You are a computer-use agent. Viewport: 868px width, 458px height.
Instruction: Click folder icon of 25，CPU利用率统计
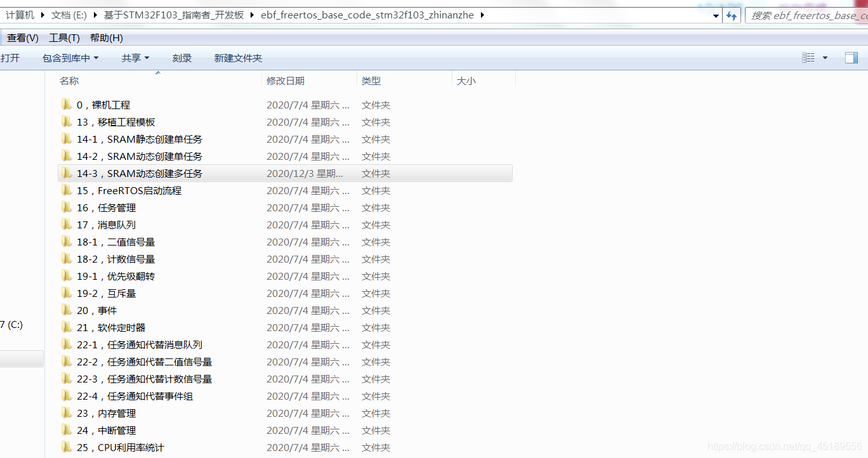(67, 447)
